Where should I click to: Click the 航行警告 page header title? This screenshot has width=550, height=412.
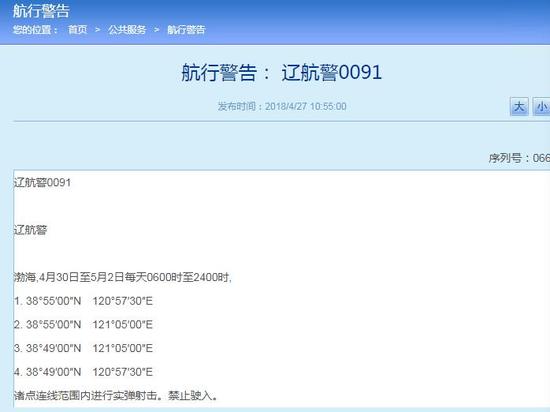tap(41, 11)
